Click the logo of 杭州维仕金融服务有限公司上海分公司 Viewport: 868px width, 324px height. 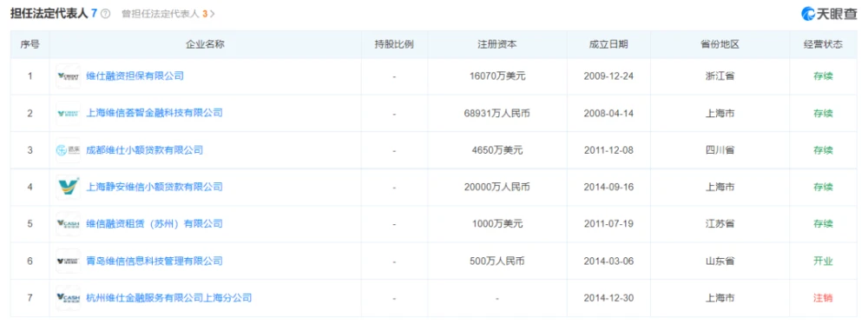(x=68, y=298)
